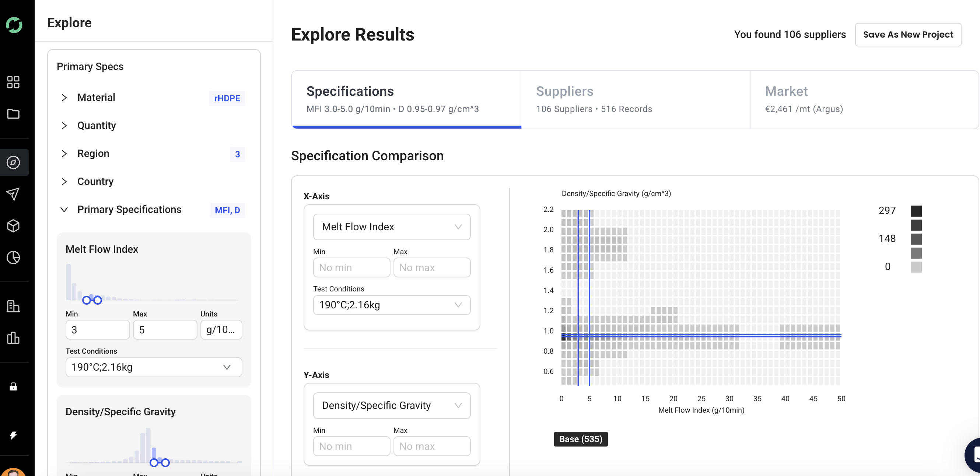Click Save As New Project button
This screenshot has height=476, width=980.
pyautogui.click(x=908, y=35)
